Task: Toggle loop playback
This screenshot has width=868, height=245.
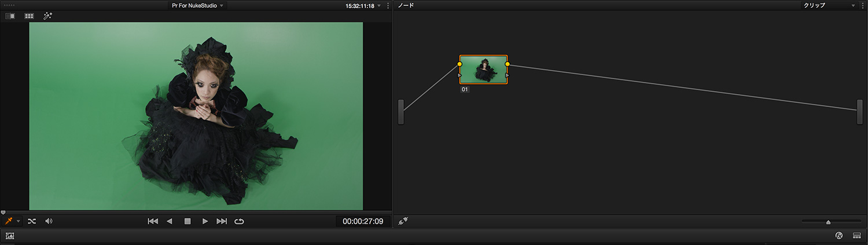Action: point(239,221)
